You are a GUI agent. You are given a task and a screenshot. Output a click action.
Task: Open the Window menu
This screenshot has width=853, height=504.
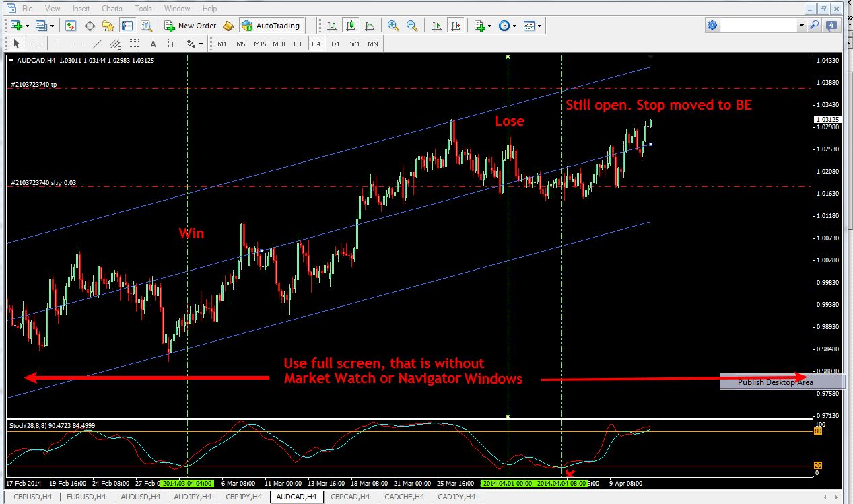pos(177,9)
